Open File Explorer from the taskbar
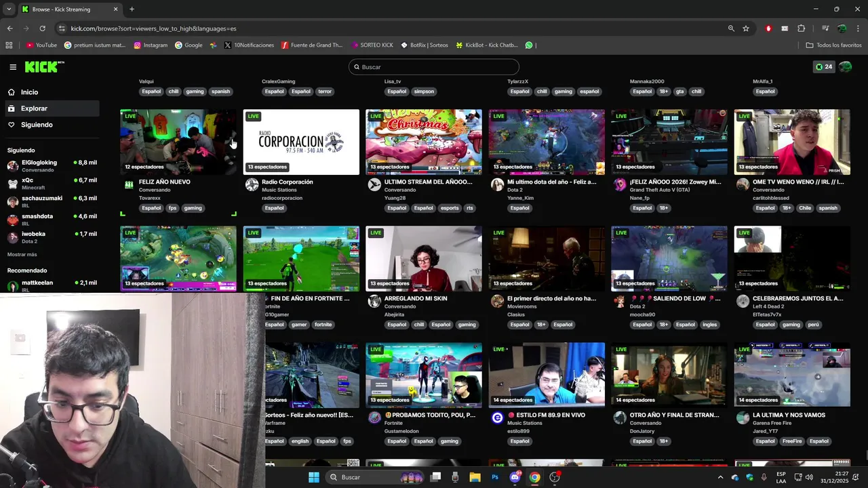Screen dimensions: 868x488 click(x=475, y=477)
